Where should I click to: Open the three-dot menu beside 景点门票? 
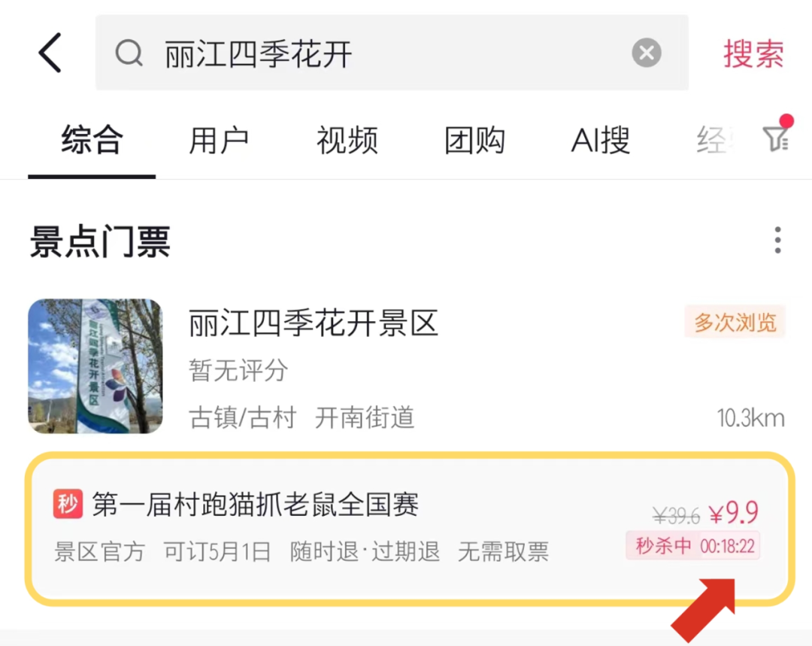[x=777, y=240]
